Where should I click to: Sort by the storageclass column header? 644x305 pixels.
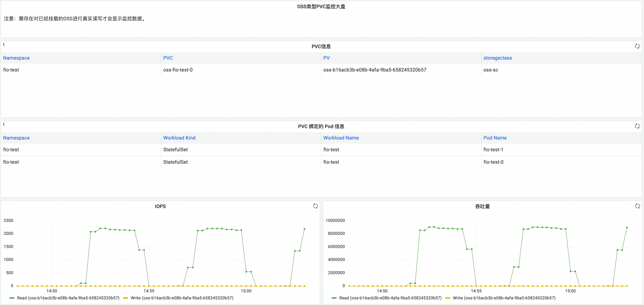pyautogui.click(x=497, y=58)
